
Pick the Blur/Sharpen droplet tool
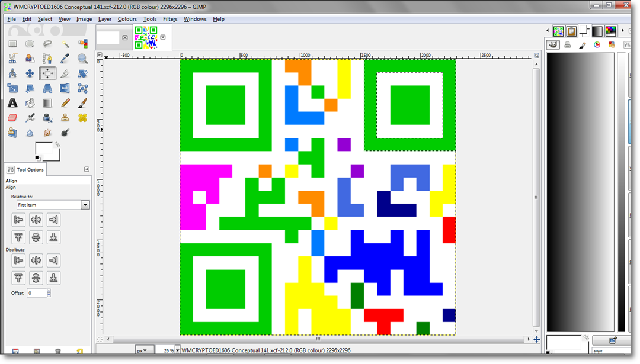(30, 133)
